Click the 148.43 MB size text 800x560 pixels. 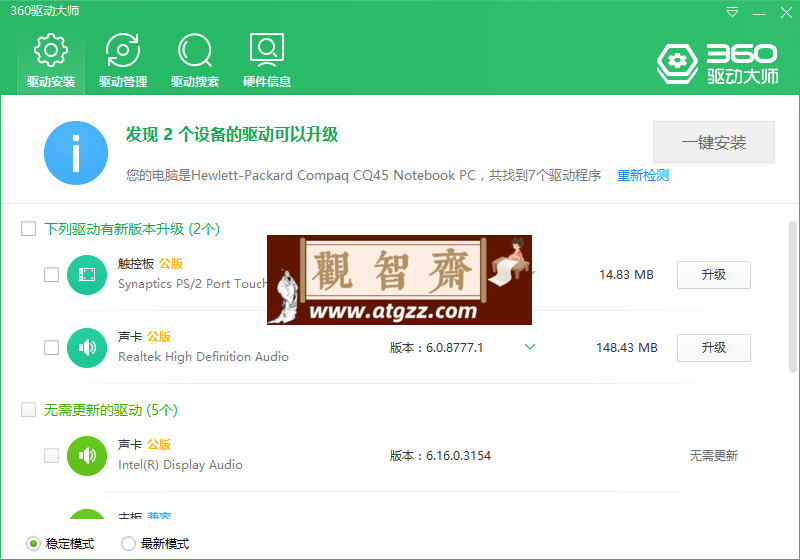pyautogui.click(x=627, y=348)
